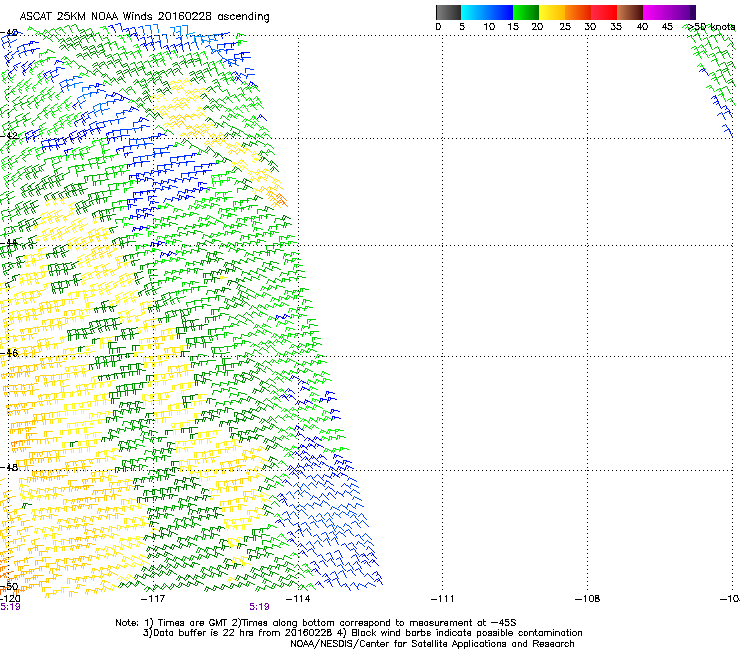Select the red 30-35 knots legend segment
740x650 pixels.
(604, 12)
